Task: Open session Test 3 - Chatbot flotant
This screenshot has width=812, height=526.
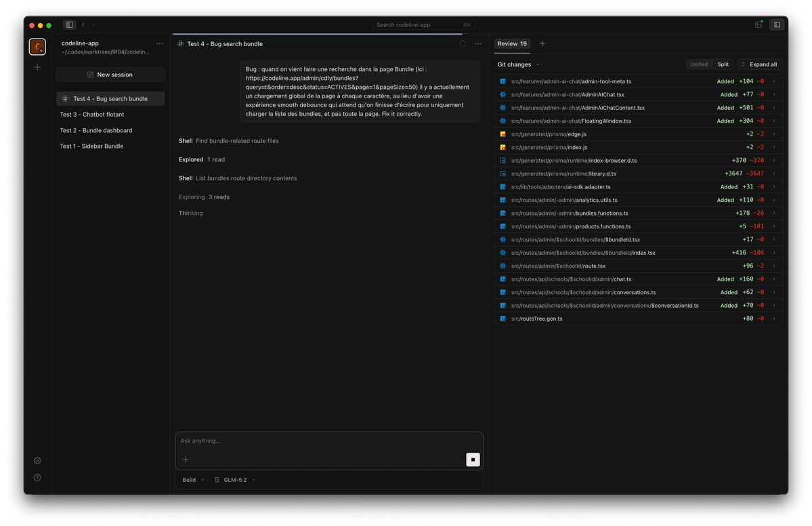Action: click(x=110, y=115)
